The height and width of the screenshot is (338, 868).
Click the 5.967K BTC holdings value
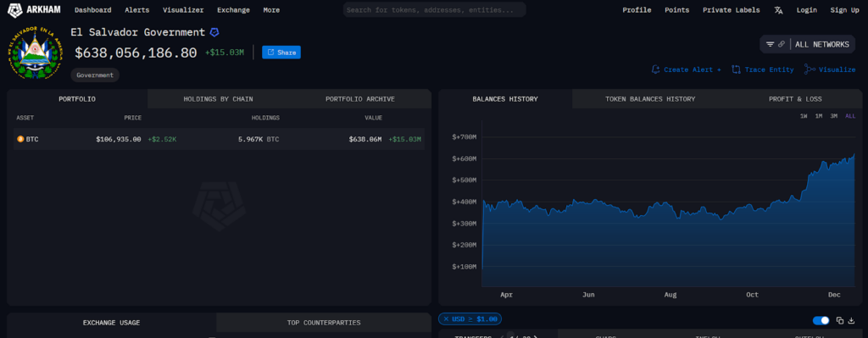click(259, 140)
